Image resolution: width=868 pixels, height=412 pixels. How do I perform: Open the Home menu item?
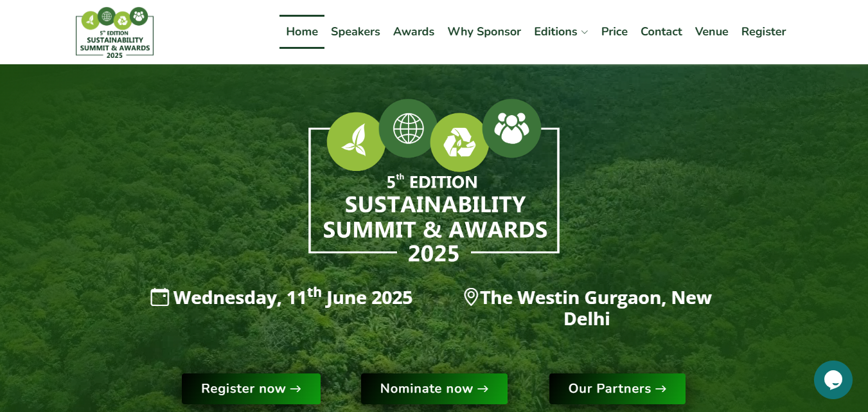(302, 31)
